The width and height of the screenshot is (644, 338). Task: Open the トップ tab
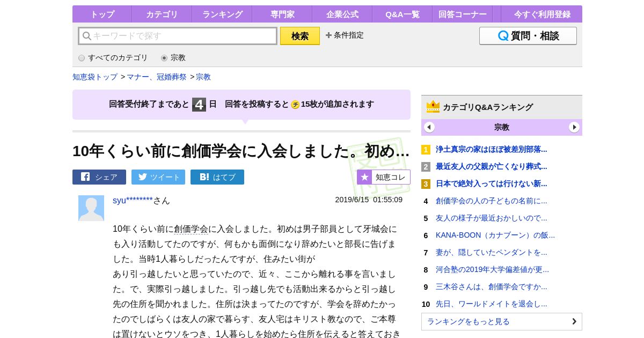tap(102, 14)
